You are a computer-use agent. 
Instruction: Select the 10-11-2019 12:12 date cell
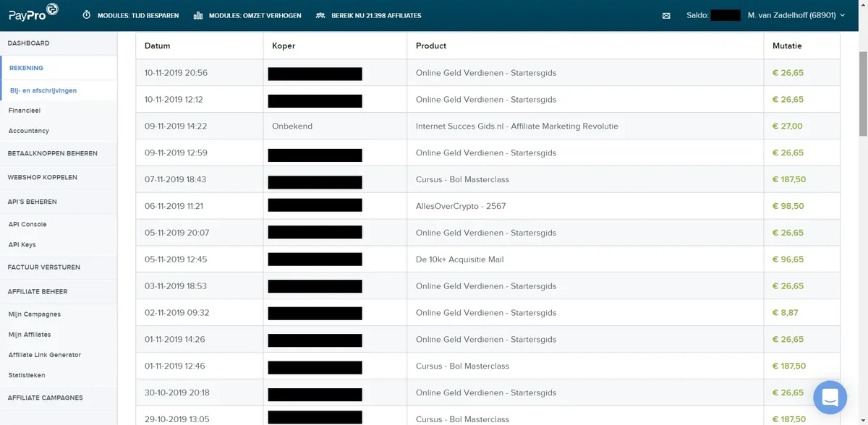174,100
